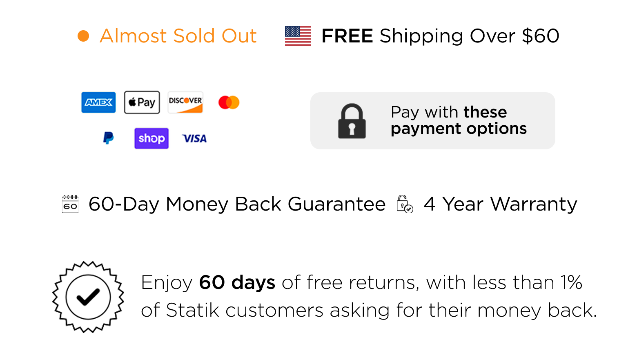Viewport: 637px width, 364px height.
Task: Click the Discover card icon
Action: click(185, 102)
